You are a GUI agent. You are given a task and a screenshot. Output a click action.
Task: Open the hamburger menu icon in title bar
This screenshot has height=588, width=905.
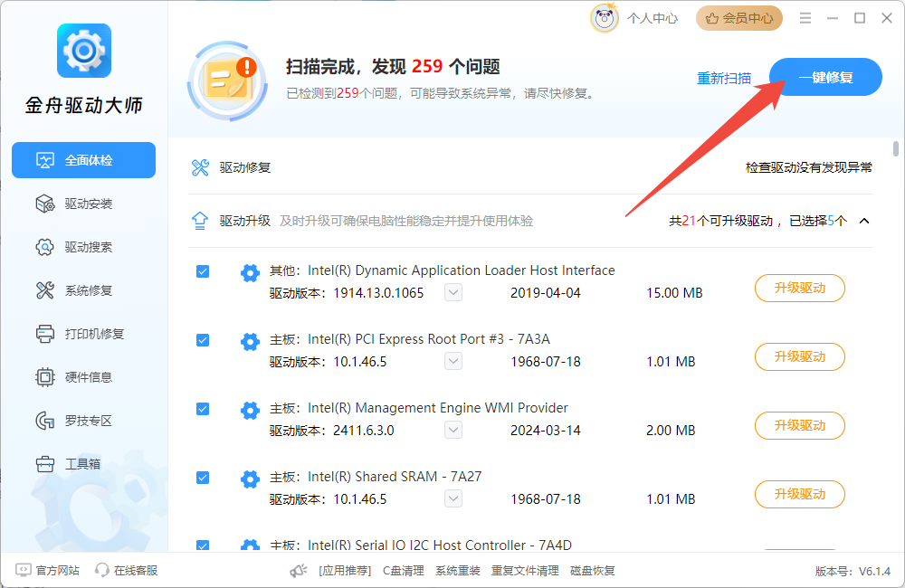[x=805, y=18]
